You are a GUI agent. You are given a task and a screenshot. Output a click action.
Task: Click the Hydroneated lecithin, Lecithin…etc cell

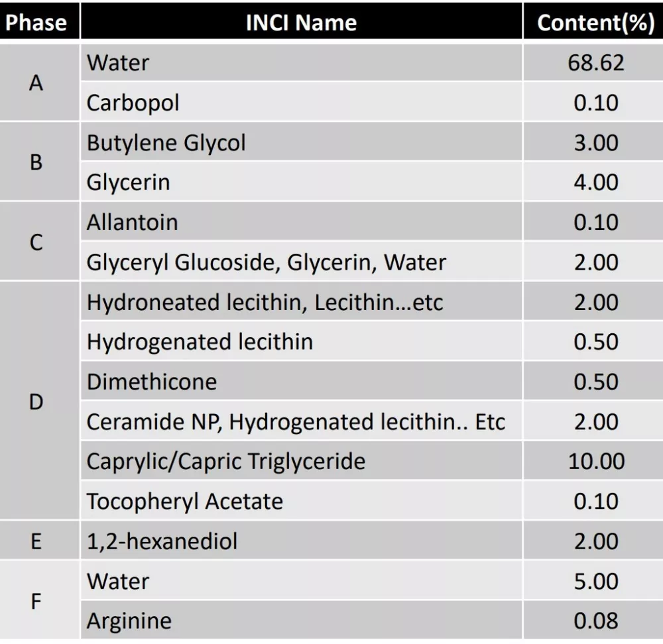(x=265, y=302)
